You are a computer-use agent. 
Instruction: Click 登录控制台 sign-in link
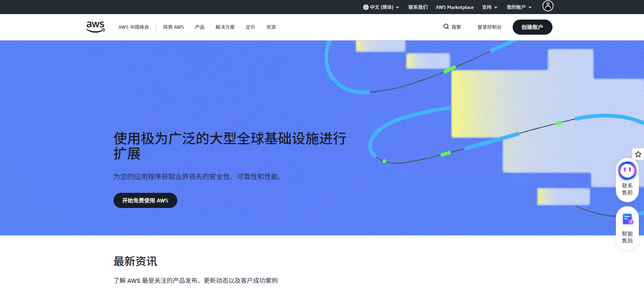pos(489,27)
